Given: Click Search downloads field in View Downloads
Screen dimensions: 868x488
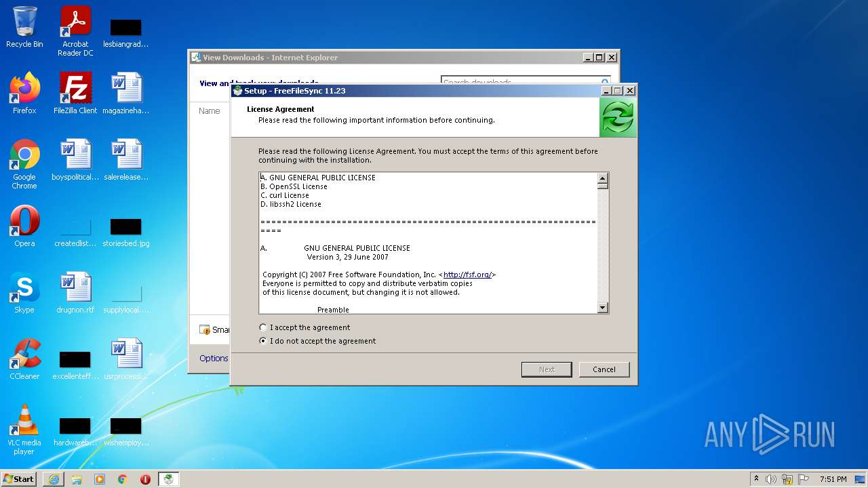Looking at the screenshot, I should 526,83.
